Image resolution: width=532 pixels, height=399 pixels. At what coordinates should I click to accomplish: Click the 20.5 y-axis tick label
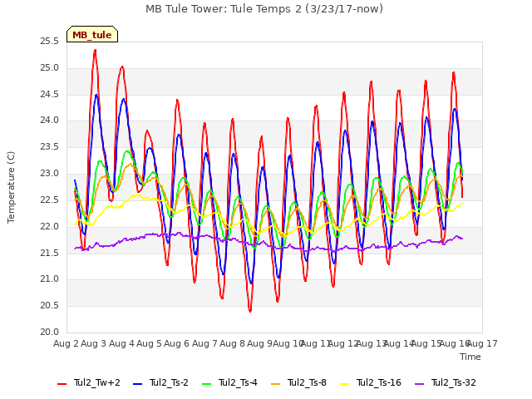pos(50,306)
